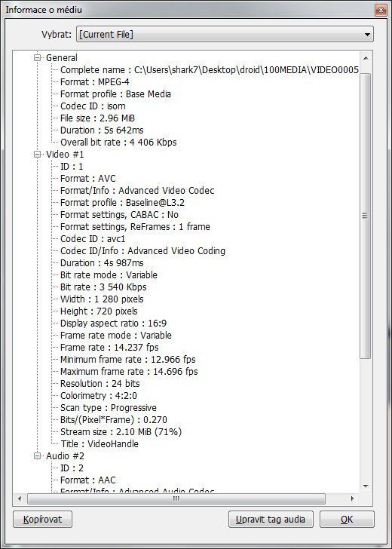The image size is (392, 549).
Task: Select 'Display aspect ratio : 16:9' row
Action: pyautogui.click(x=113, y=324)
